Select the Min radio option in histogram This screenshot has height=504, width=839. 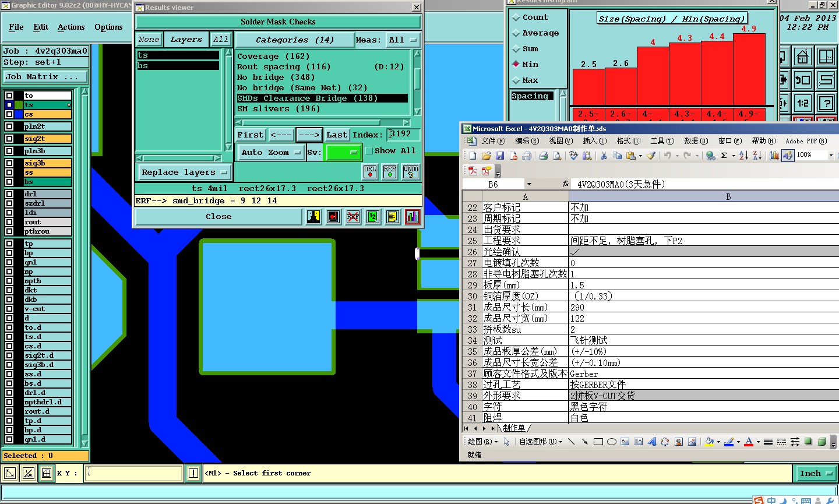516,65
